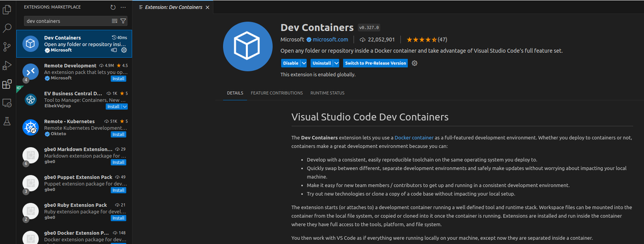Switch to the Feature Contributions tab

coord(277,93)
